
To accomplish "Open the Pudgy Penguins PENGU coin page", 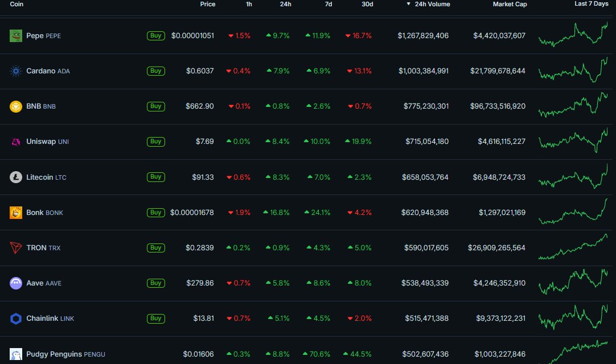I will [x=65, y=354].
